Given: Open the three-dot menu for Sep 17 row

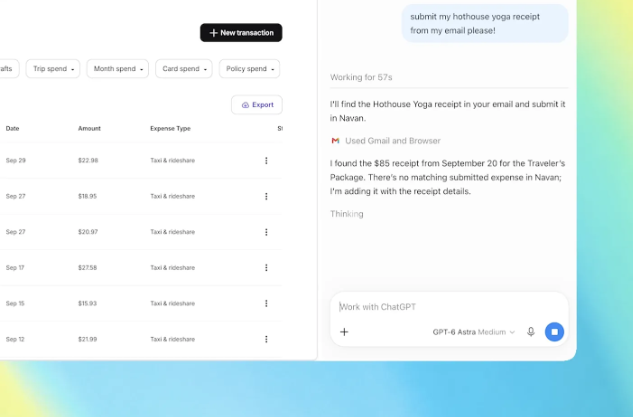Looking at the screenshot, I should [x=266, y=268].
